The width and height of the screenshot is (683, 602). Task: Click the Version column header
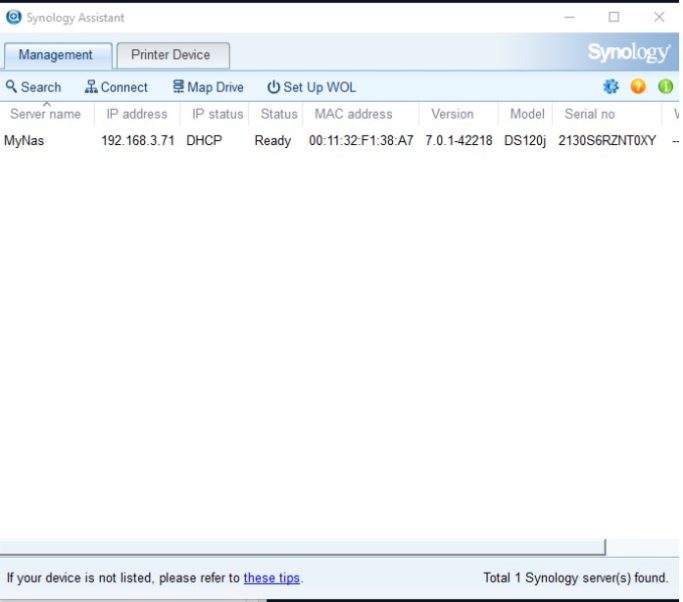click(x=452, y=114)
